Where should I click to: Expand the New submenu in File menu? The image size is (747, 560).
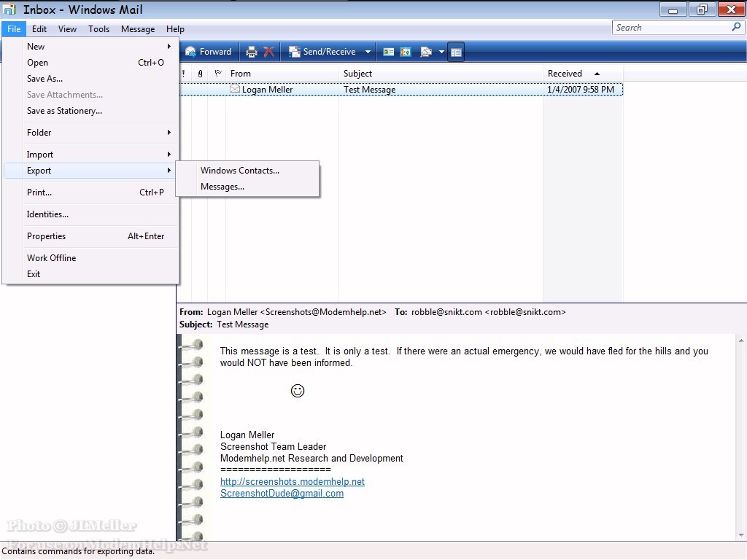coord(91,46)
